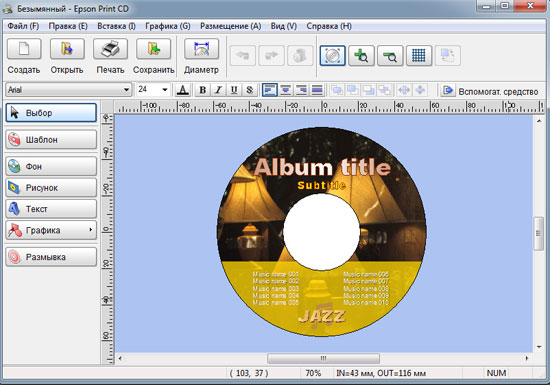Click the greyed icon right of the grid button
This screenshot has height=385, width=550.
pyautogui.click(x=448, y=55)
